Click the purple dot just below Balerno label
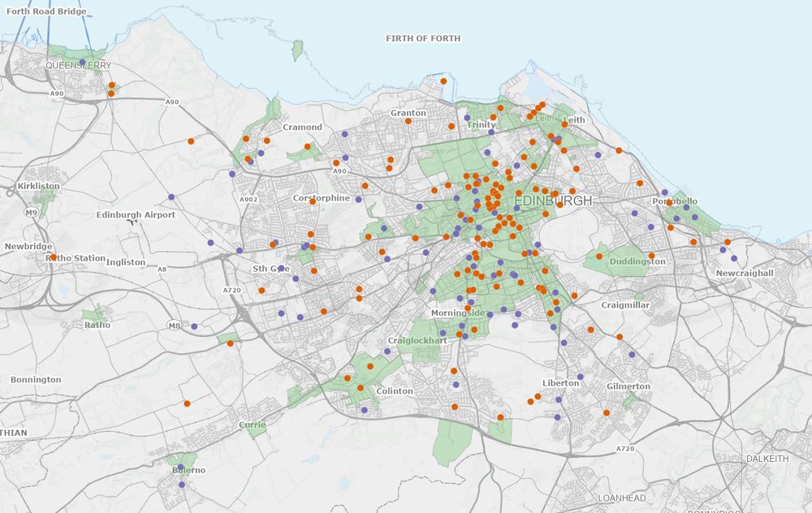 click(x=181, y=485)
